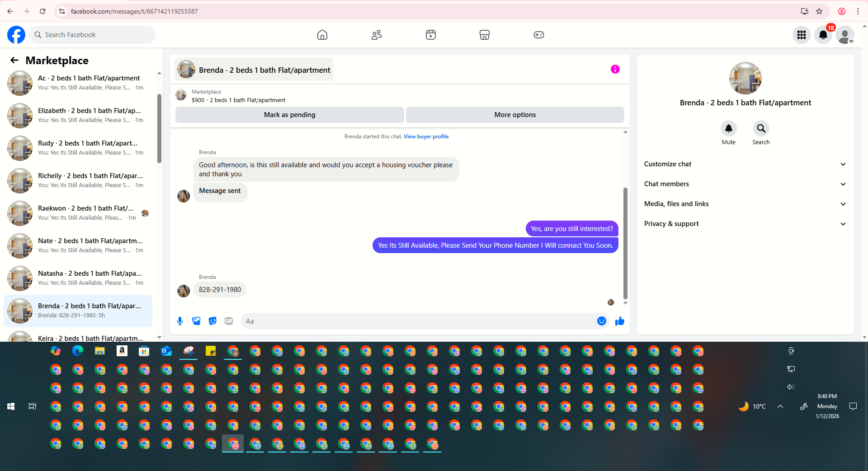The image size is (868, 471).
Task: Open File Explorer from the taskbar
Action: coord(100,351)
